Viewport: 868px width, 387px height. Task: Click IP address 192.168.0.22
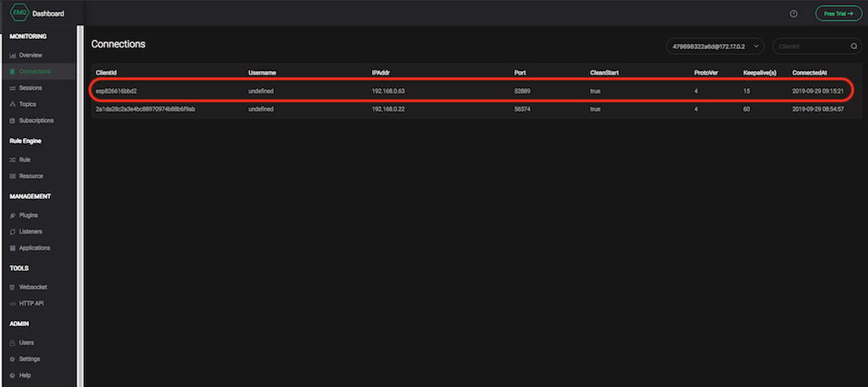tap(388, 109)
